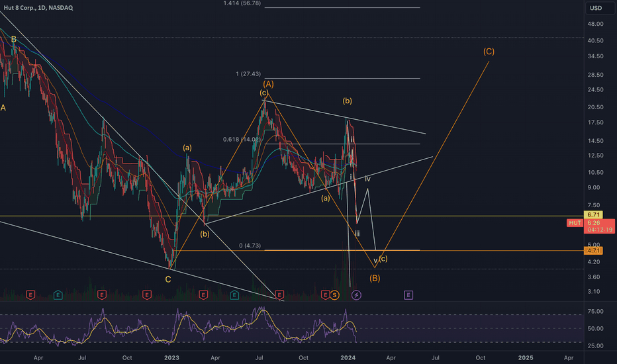Open the red earnings marker near November 2022
The height and width of the screenshot is (364, 617).
[x=147, y=295]
